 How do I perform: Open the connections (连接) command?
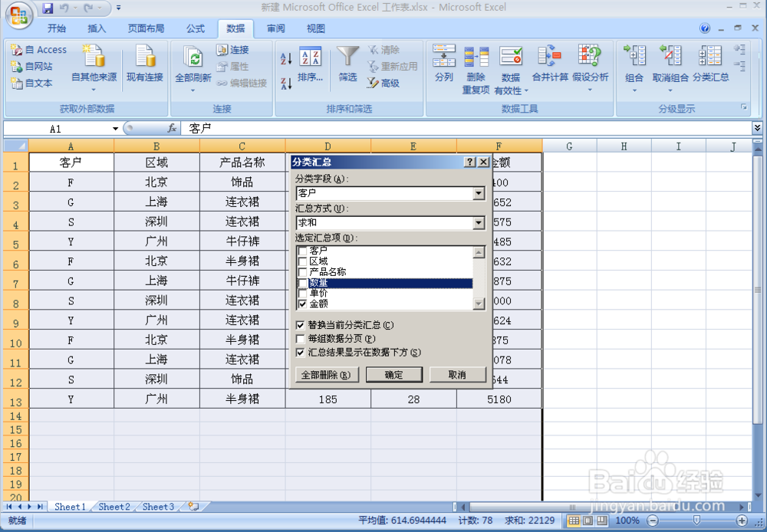(233, 49)
